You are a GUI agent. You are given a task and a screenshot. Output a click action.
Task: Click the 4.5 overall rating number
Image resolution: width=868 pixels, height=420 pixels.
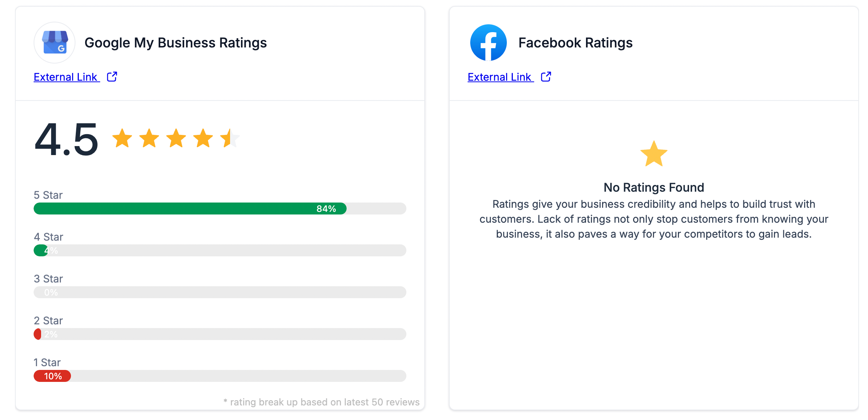[66, 139]
